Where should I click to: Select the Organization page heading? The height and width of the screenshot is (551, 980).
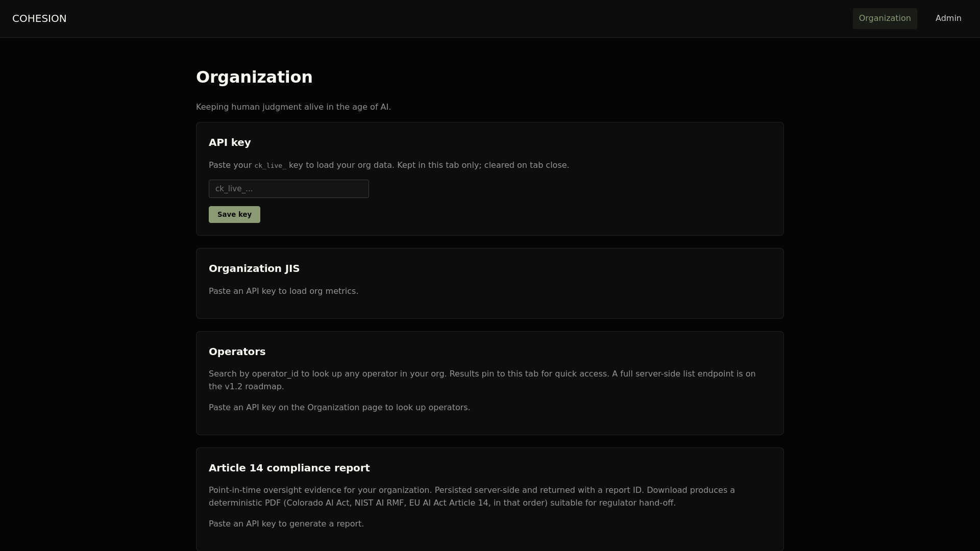pos(254,77)
